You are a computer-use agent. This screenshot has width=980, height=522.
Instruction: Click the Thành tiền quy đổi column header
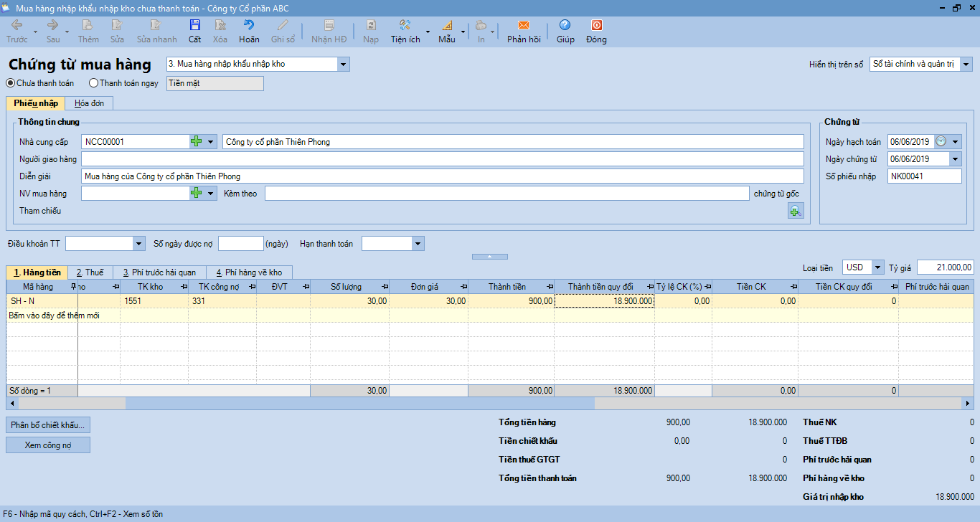(606, 287)
